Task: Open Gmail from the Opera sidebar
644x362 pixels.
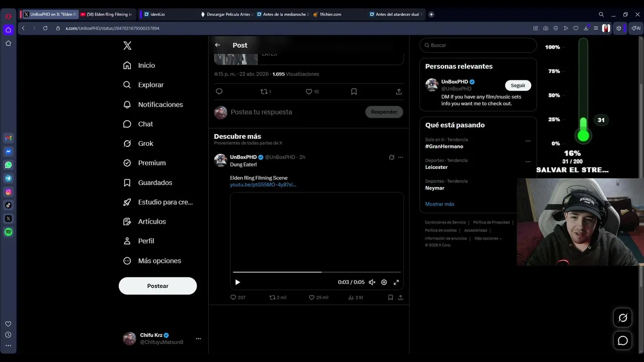Action: (8, 138)
